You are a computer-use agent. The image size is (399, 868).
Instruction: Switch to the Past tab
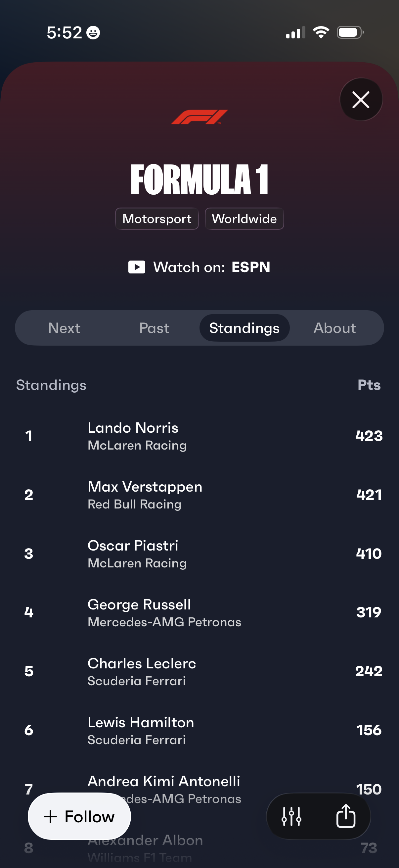point(154,328)
